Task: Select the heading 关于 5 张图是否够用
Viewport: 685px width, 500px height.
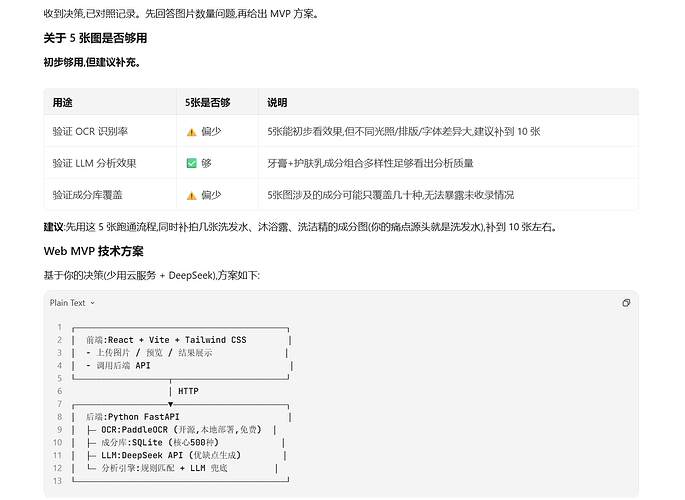Action: click(95, 38)
